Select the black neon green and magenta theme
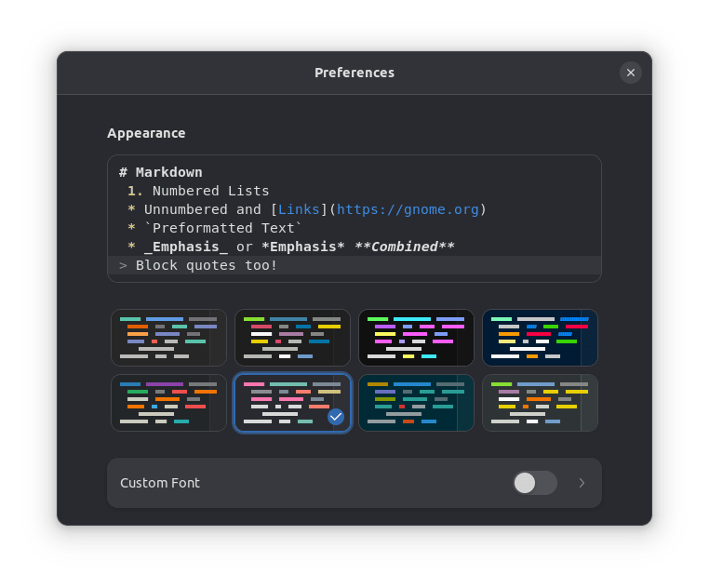709x588 pixels. (x=416, y=338)
